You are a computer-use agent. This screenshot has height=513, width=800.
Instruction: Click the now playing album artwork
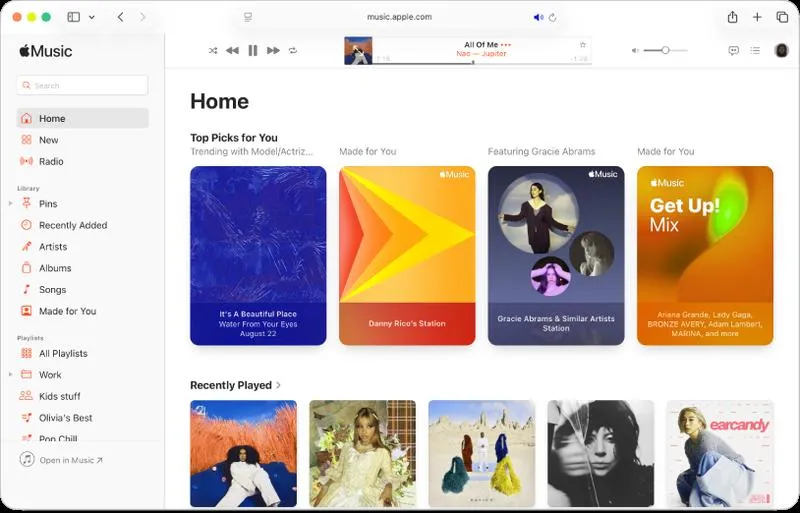(358, 51)
